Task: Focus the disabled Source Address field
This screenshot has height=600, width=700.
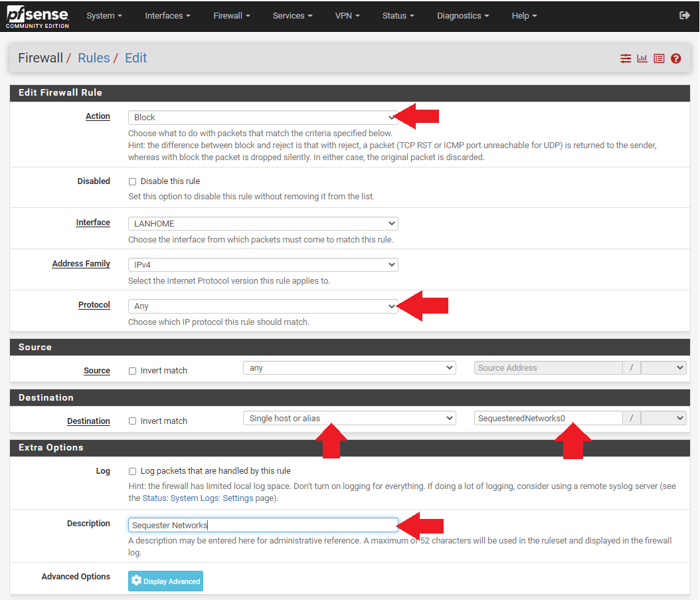Action: click(x=548, y=368)
